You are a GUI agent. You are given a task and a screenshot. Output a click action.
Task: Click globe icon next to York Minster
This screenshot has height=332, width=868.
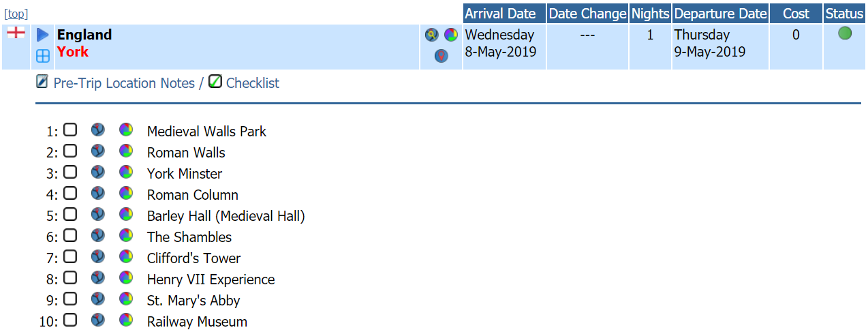coord(98,172)
